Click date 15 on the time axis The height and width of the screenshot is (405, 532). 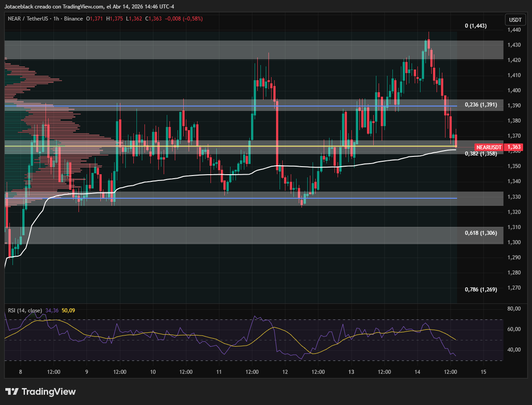483,372
